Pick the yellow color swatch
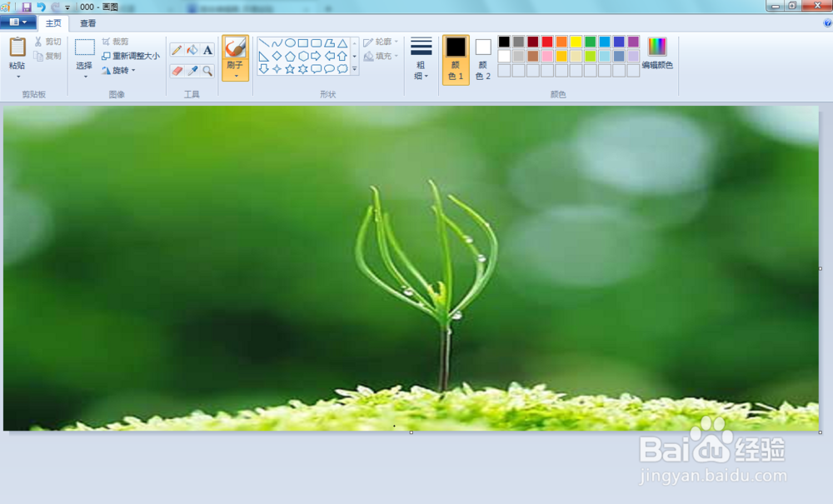The image size is (833, 504). click(x=576, y=42)
